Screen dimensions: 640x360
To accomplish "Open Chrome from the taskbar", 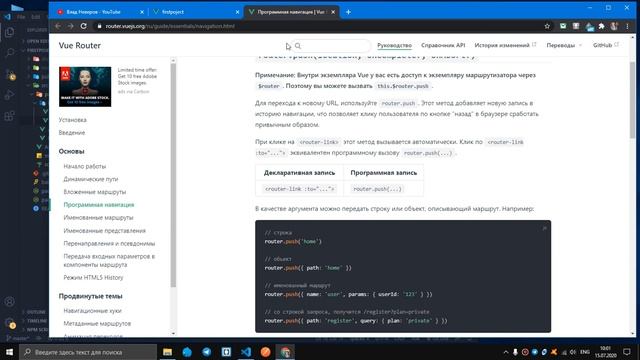I will click(285, 352).
